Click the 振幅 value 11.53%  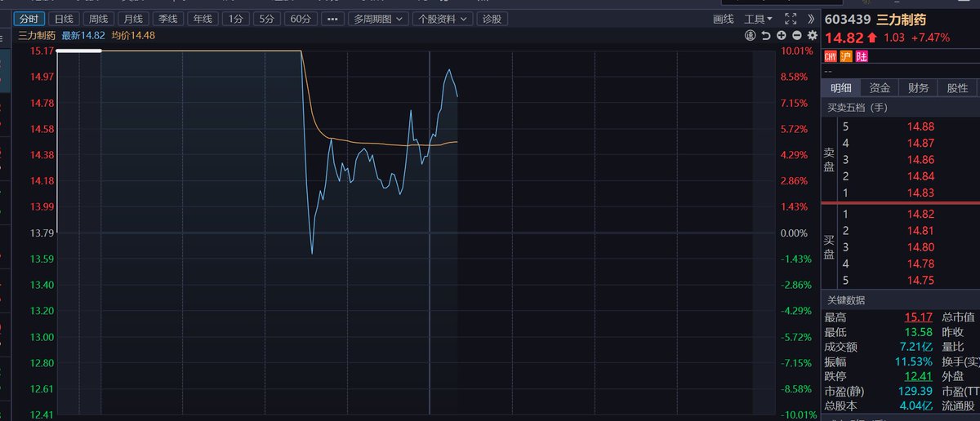click(x=915, y=361)
